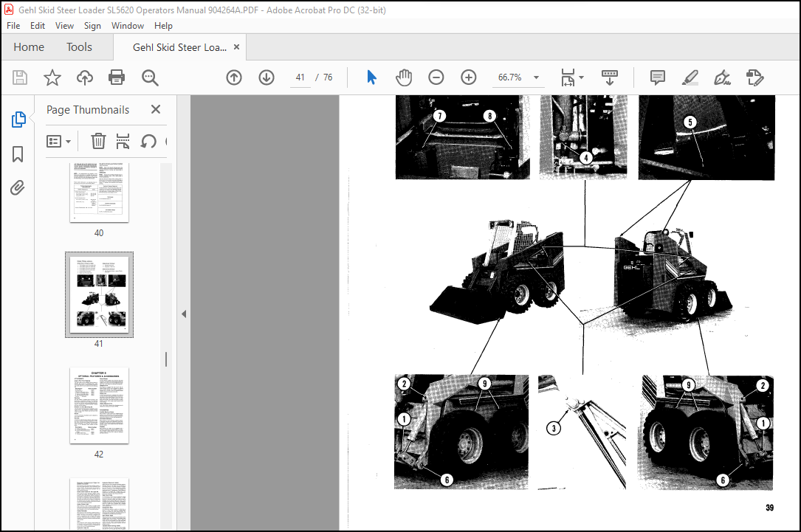
Task: Add a comment with speech bubble icon
Action: 658,77
